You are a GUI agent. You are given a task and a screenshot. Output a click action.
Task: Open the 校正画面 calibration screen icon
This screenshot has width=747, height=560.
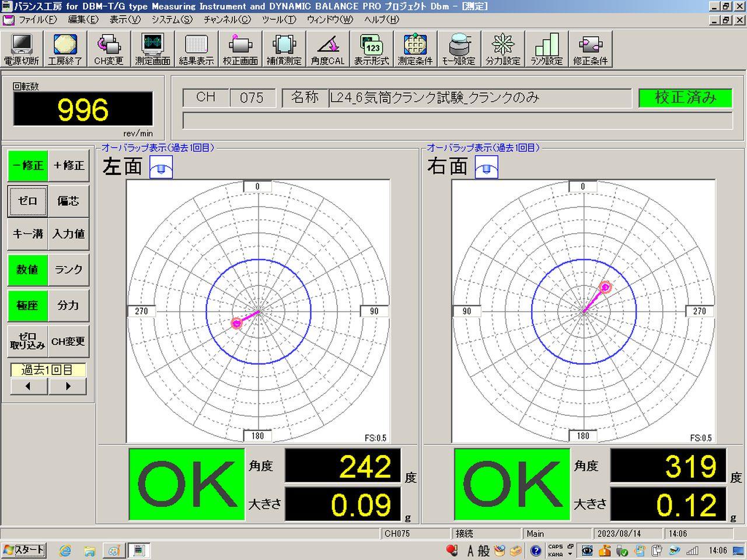(240, 49)
